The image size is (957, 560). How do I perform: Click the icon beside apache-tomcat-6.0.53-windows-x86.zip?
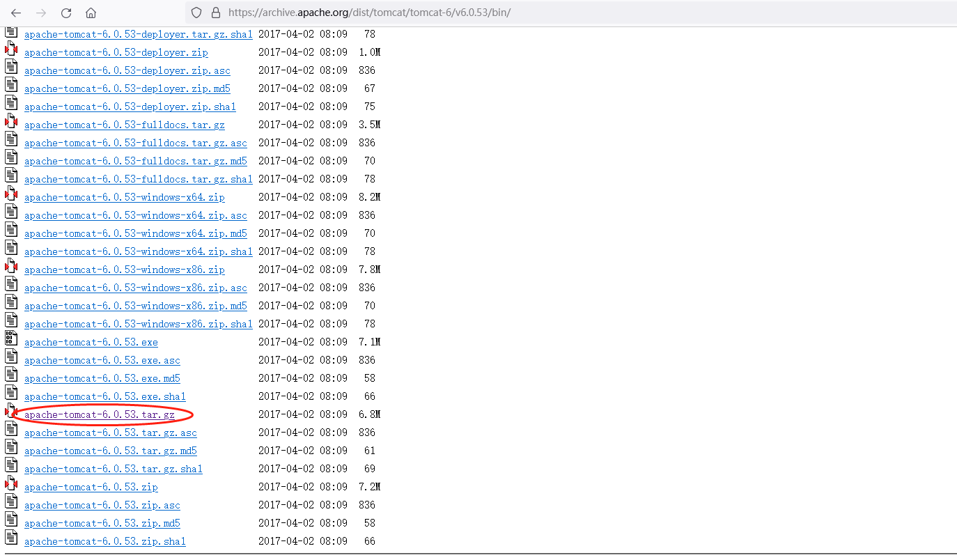[10, 266]
